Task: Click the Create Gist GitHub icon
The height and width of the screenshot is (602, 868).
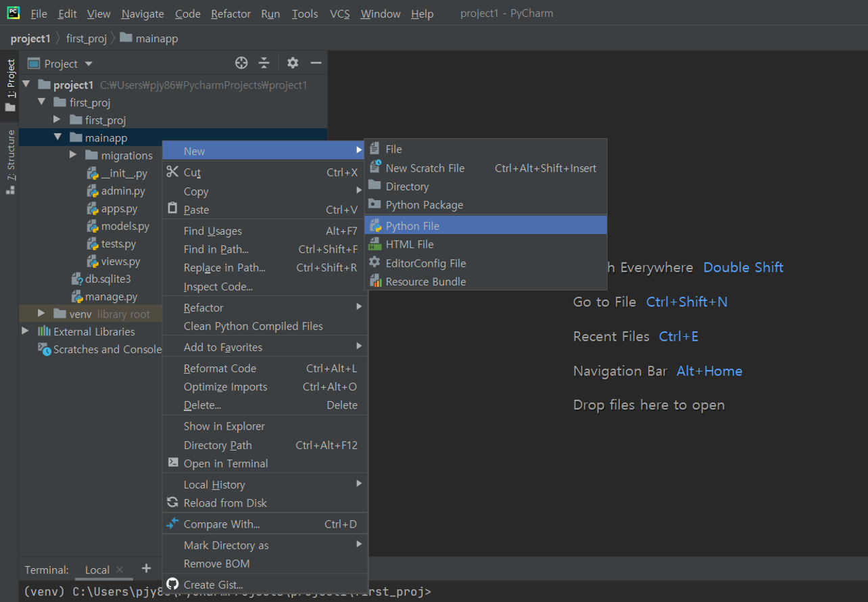Action: pyautogui.click(x=173, y=584)
